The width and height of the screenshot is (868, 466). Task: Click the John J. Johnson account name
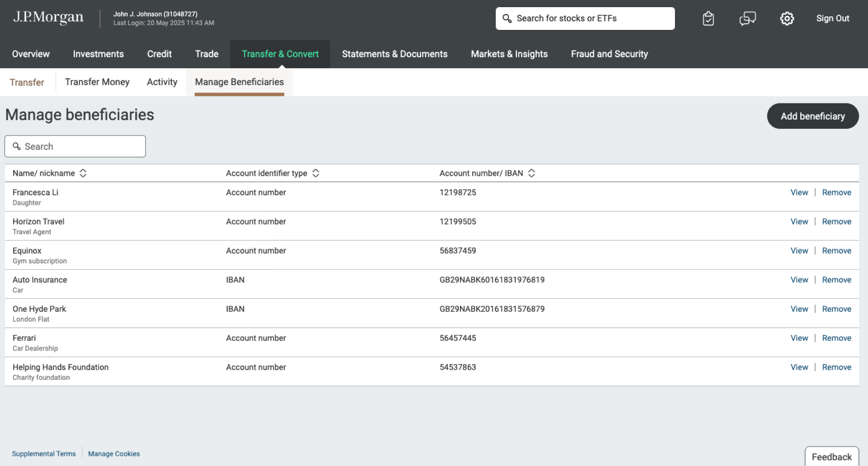coord(155,14)
